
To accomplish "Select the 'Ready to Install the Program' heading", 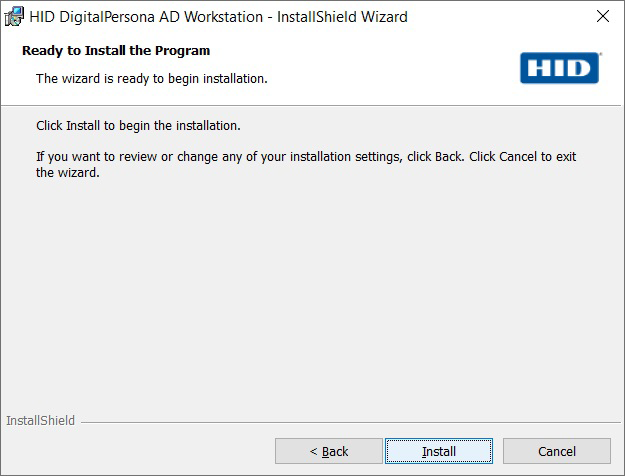I will tap(116, 50).
